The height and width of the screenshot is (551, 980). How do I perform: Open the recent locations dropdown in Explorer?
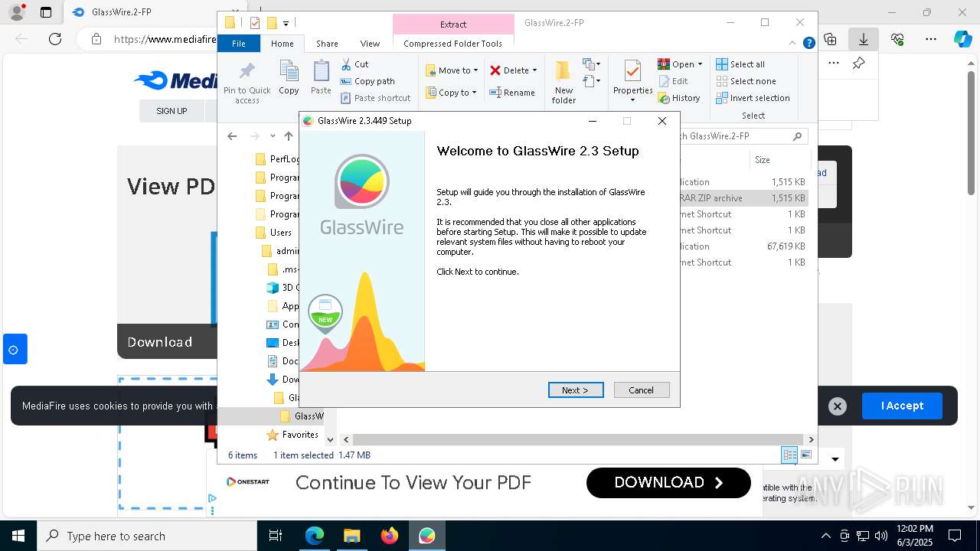point(273,136)
